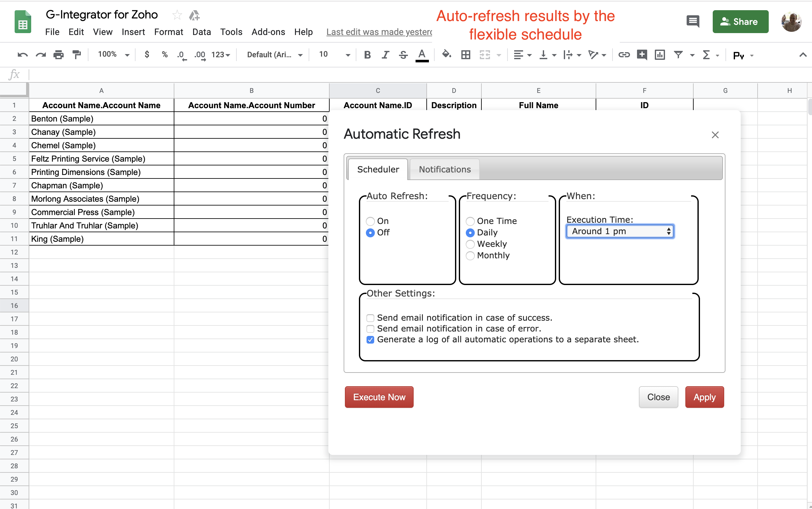
Task: Switch to the Scheduler tab
Action: coord(378,169)
